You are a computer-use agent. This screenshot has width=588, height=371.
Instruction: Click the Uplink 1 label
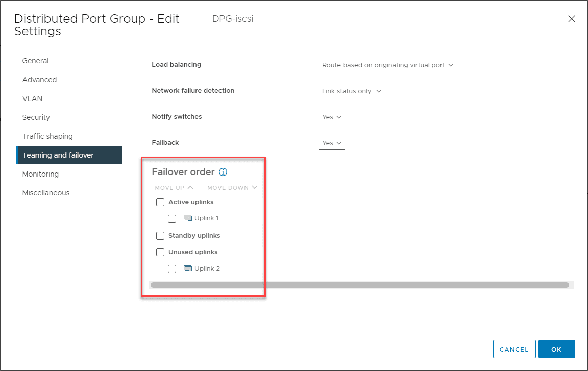click(207, 218)
